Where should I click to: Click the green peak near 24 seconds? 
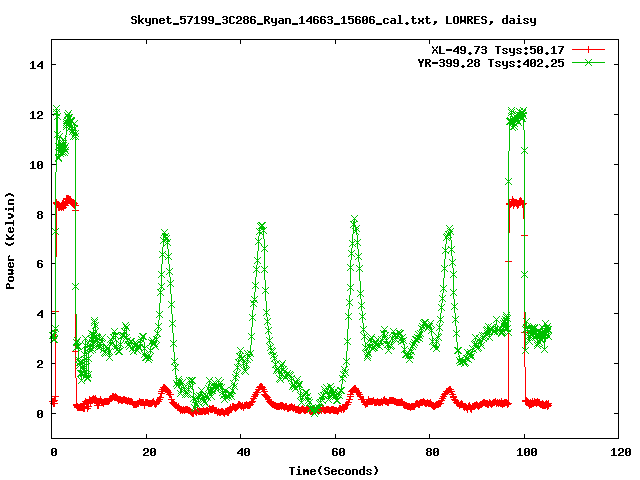coord(165,235)
